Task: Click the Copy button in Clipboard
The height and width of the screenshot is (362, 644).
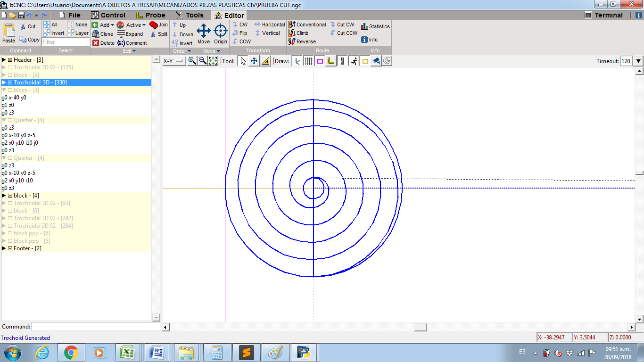Action: point(29,40)
